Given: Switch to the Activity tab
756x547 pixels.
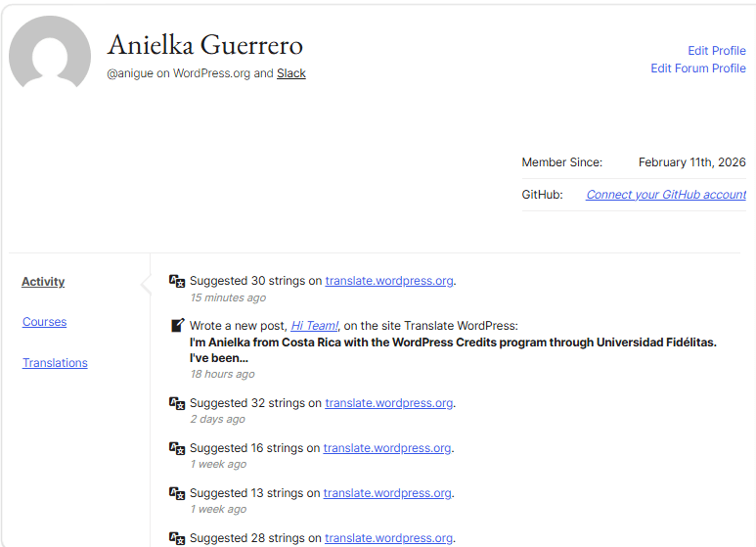Looking at the screenshot, I should 43,282.
